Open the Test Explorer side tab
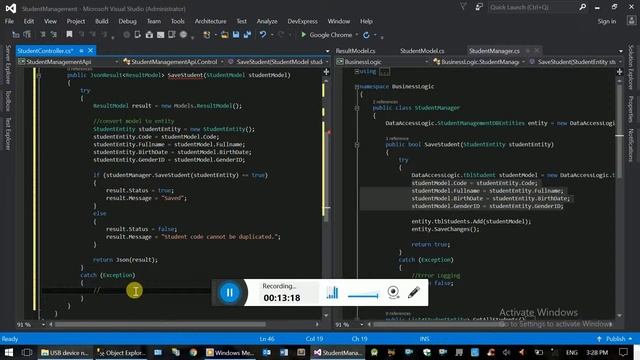This screenshot has width=640, height=360. click(x=8, y=134)
